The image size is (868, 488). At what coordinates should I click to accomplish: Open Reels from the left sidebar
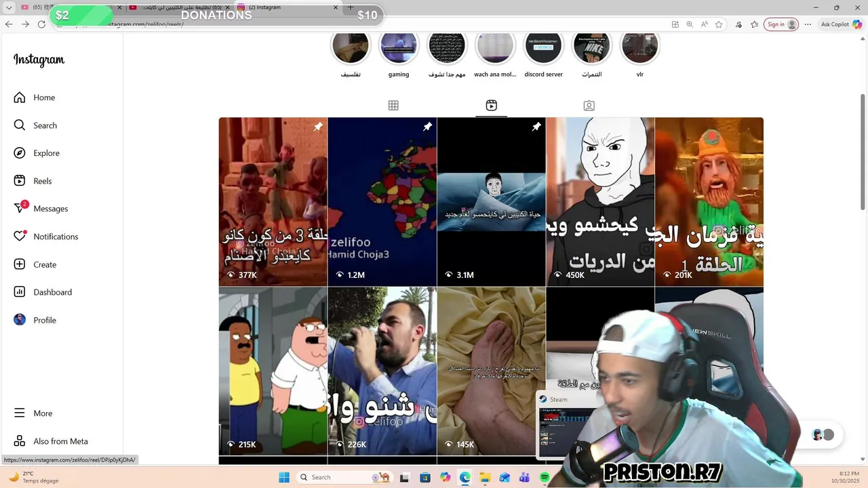[x=33, y=181]
